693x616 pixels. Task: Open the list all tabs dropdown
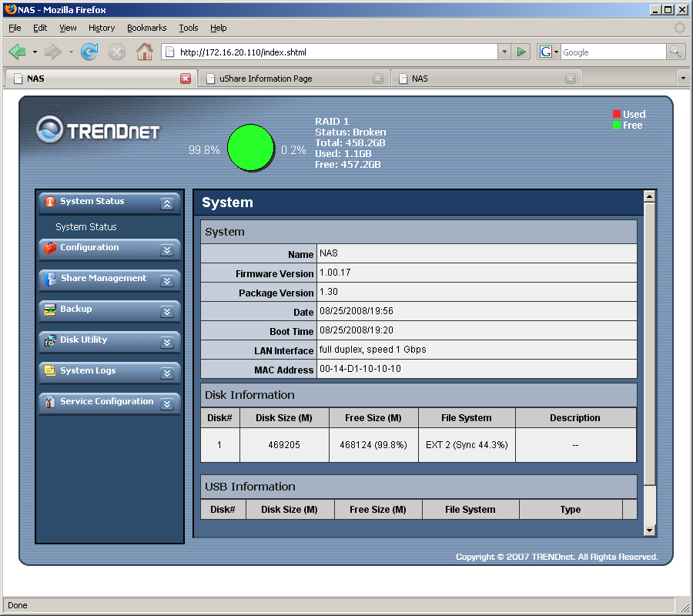point(683,79)
